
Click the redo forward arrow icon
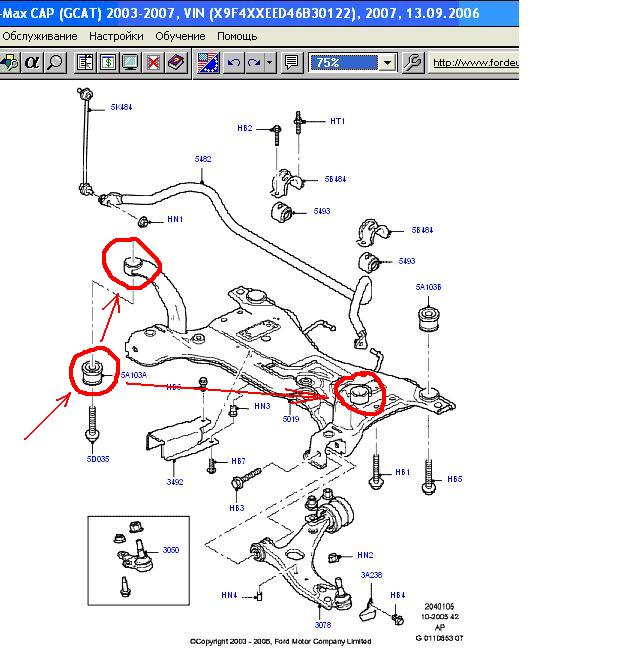pos(254,63)
